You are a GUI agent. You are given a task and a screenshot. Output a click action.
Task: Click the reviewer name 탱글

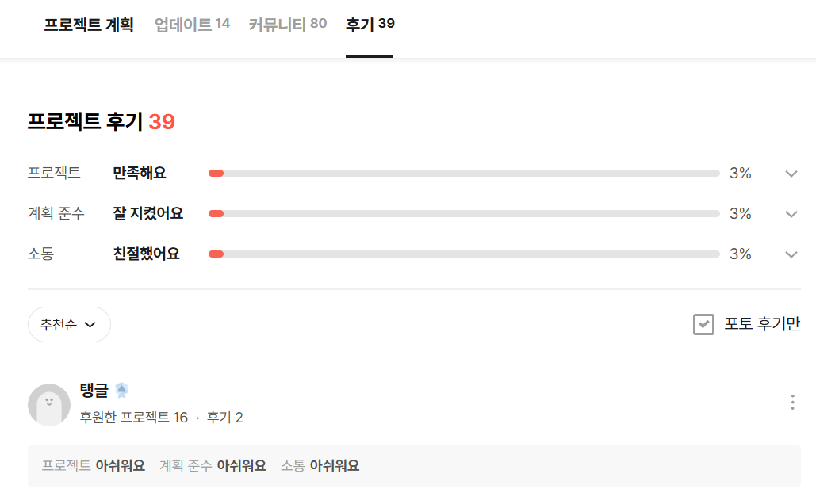[94, 390]
